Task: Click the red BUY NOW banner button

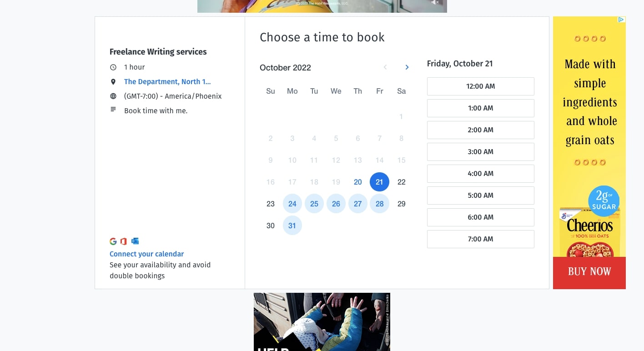Action: tap(589, 271)
